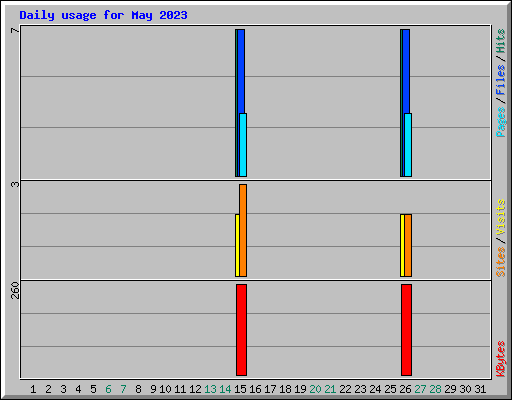Click green day label 13

[x=210, y=389]
